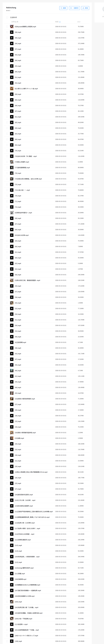Click the 一键转存 save-all button
Viewport: 104px width, 644px height.
tap(74, 8)
